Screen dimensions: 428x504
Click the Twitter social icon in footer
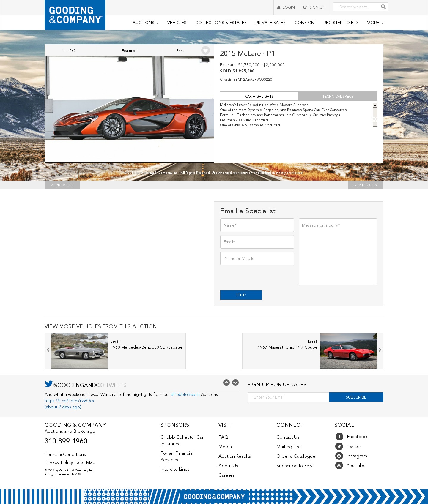[339, 446]
